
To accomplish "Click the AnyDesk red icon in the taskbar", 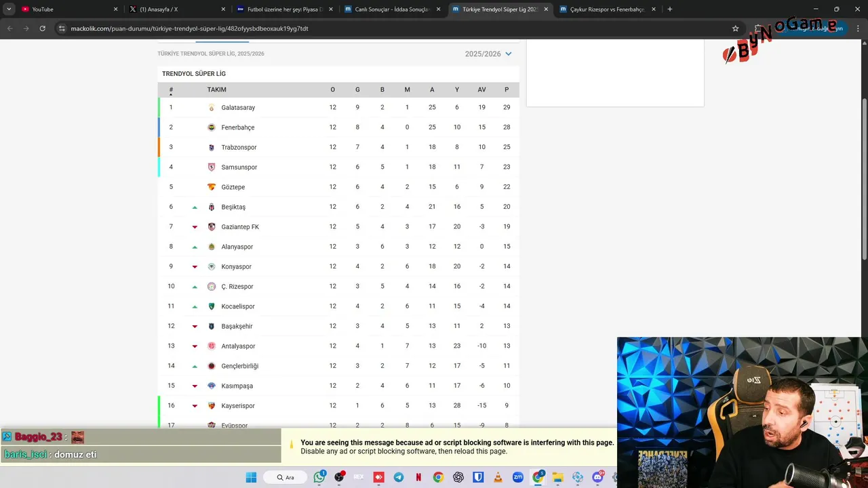I will click(379, 477).
